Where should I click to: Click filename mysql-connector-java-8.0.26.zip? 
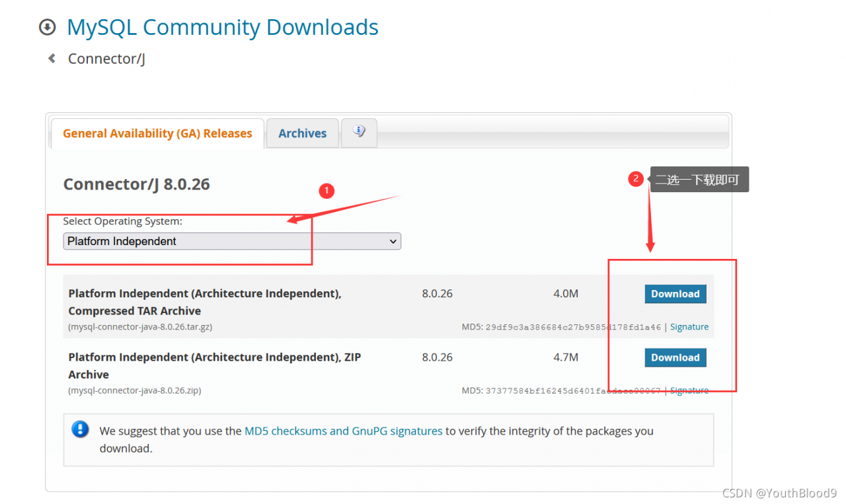(x=135, y=390)
